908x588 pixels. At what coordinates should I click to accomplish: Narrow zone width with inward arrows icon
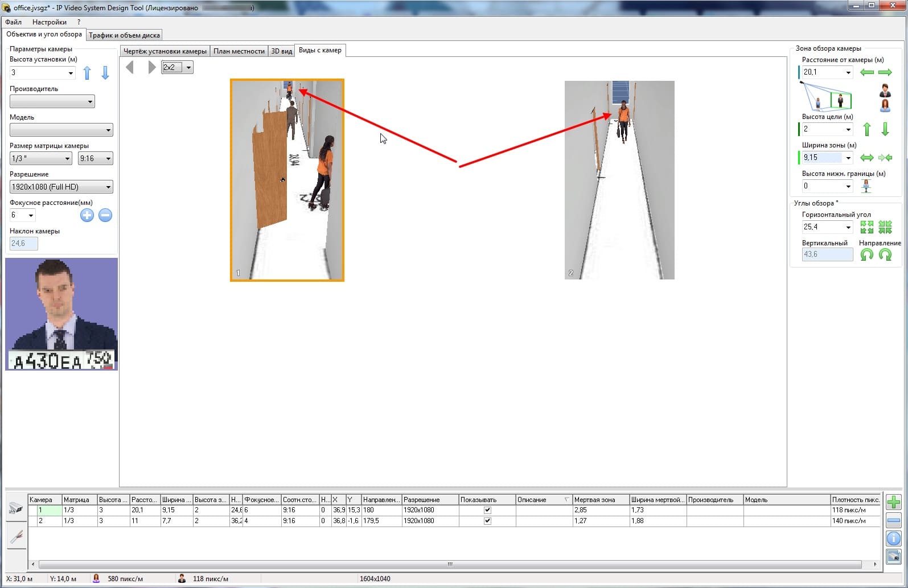click(885, 158)
